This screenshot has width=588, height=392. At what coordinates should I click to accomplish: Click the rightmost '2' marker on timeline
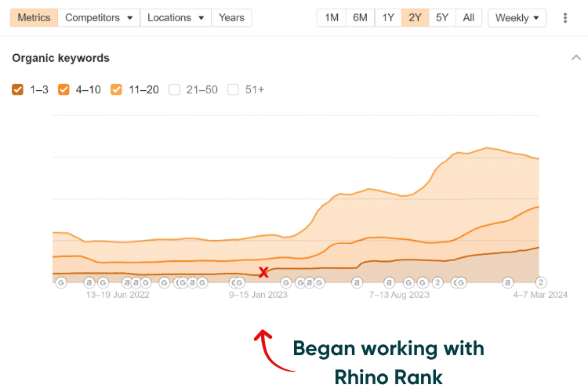tap(540, 282)
